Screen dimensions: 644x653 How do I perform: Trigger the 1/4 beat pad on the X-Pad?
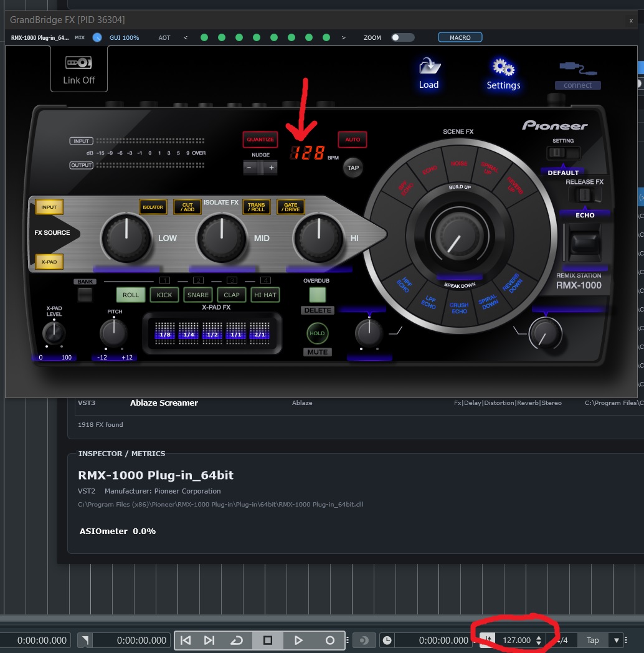click(x=189, y=333)
